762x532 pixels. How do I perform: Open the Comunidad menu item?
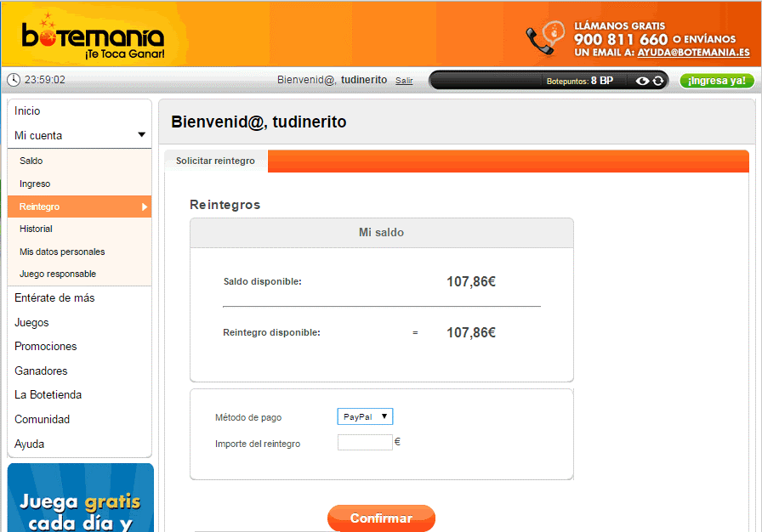pyautogui.click(x=42, y=419)
